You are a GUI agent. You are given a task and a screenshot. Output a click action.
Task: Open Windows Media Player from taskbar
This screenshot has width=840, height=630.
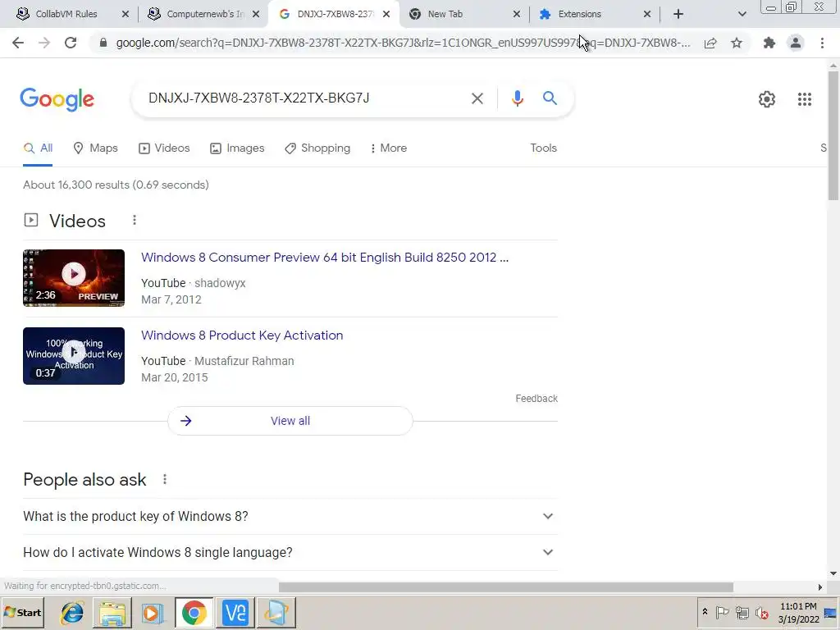[x=153, y=612]
